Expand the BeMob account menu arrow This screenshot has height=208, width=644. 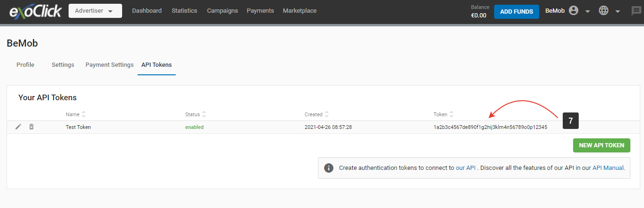[x=587, y=11]
